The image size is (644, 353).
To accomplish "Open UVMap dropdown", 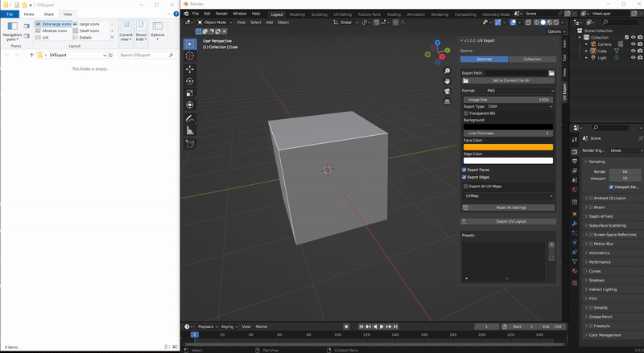I will coord(509,195).
